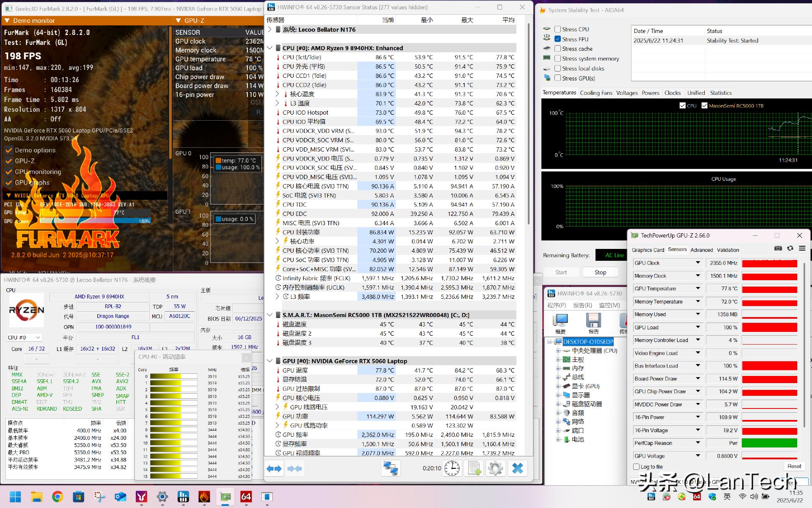Select 显卡 (GPU) tree item in HWiNFO
The image size is (812, 508).
[585, 386]
